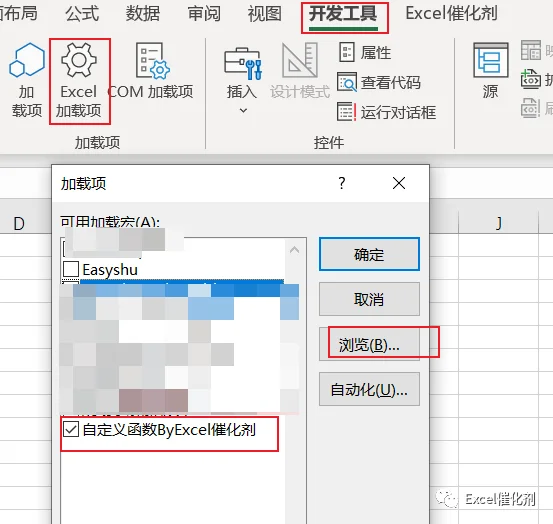The width and height of the screenshot is (553, 524).
Task: Open the 插入 controls toolbox
Action: 243,72
